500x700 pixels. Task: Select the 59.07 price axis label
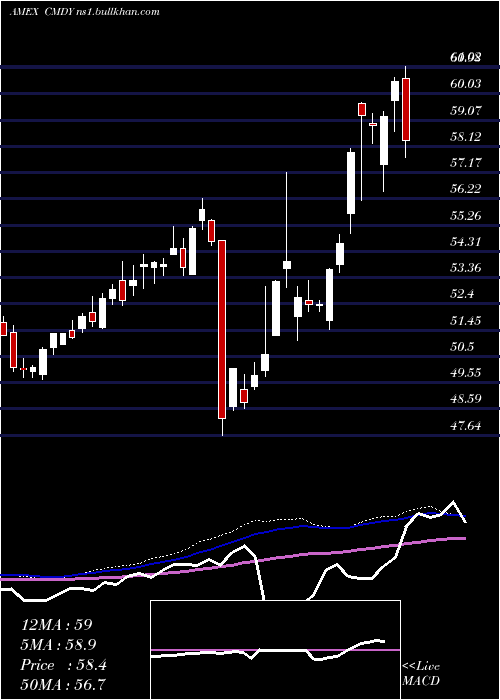(466, 110)
